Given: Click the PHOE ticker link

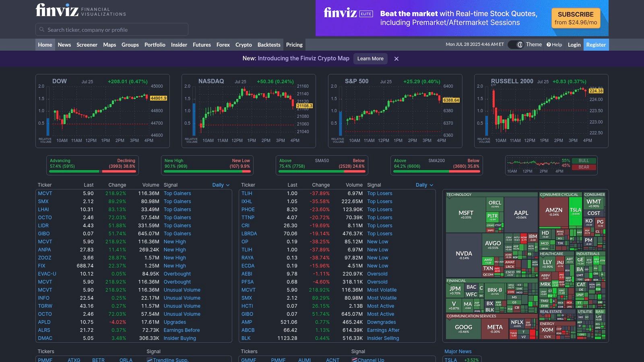Looking at the screenshot, I should pyautogui.click(x=248, y=210).
